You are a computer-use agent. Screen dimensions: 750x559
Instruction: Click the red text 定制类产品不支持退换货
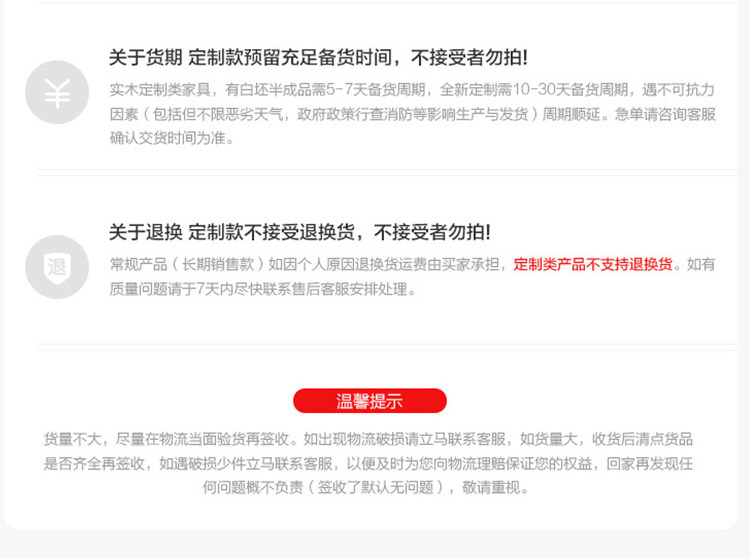[x=593, y=264]
